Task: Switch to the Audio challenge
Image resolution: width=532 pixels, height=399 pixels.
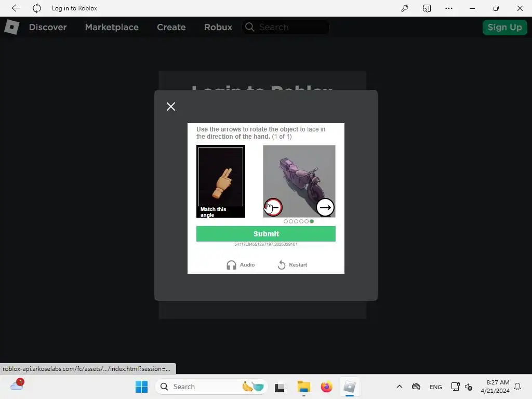Action: [241, 264]
